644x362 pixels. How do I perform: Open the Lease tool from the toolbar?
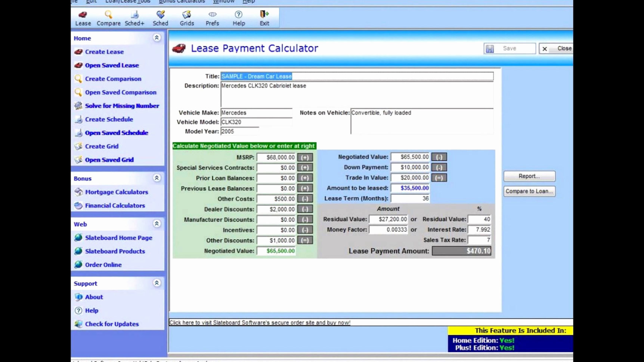(x=83, y=18)
